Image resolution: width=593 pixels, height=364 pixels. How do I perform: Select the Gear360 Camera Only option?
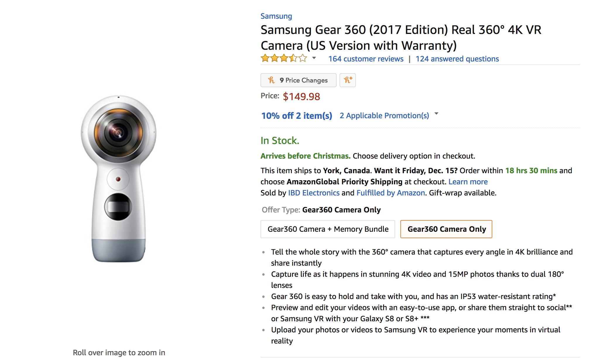[x=446, y=229]
